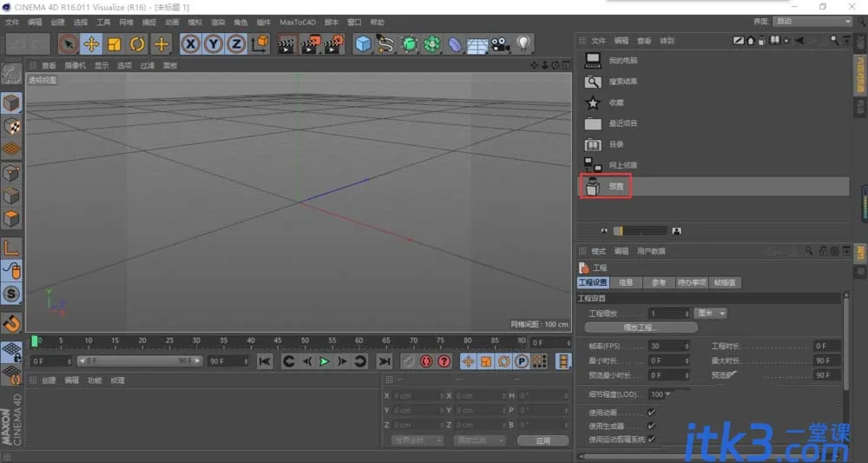Enable make-editable cube in left sidebar
Screen dimensions: 868x463
[11, 103]
